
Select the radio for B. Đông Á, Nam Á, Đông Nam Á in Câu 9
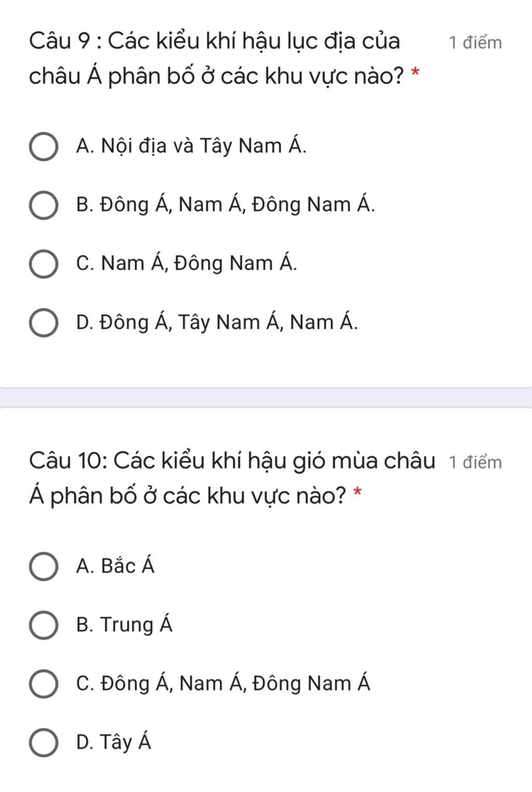(43, 206)
